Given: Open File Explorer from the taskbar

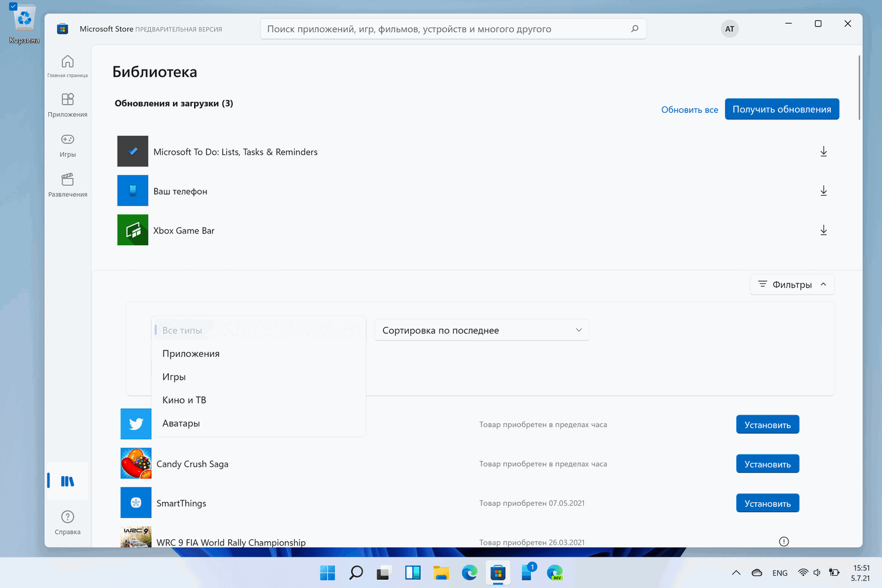Looking at the screenshot, I should [x=441, y=573].
